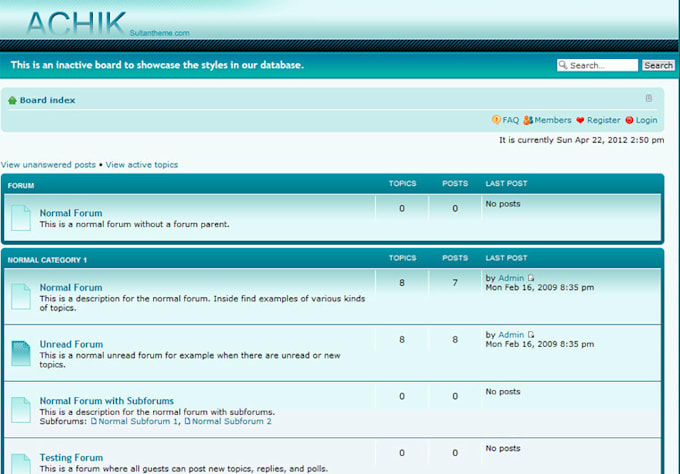
Task: Click the magnifier icon in search box
Action: [x=563, y=65]
